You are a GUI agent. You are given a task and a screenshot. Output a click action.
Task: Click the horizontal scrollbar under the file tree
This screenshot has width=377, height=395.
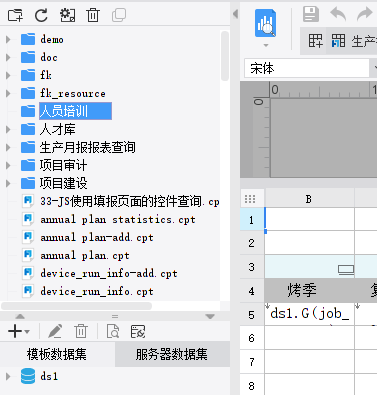pyautogui.click(x=77, y=306)
